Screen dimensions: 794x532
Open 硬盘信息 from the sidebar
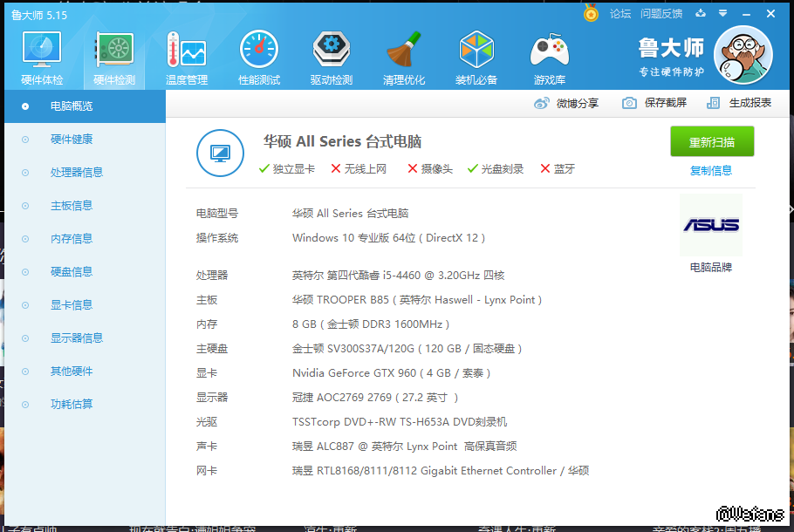pyautogui.click(x=72, y=272)
